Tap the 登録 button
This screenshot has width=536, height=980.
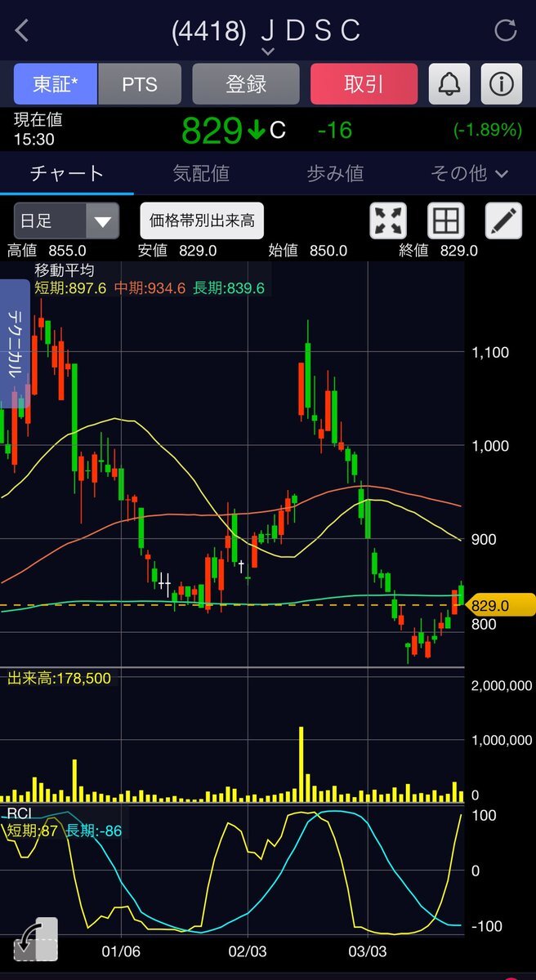tap(246, 84)
